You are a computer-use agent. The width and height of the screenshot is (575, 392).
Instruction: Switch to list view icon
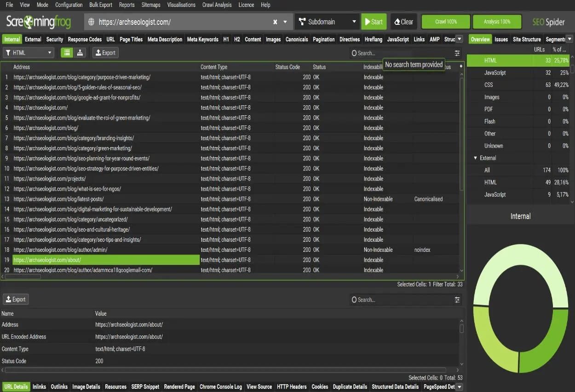pyautogui.click(x=67, y=53)
